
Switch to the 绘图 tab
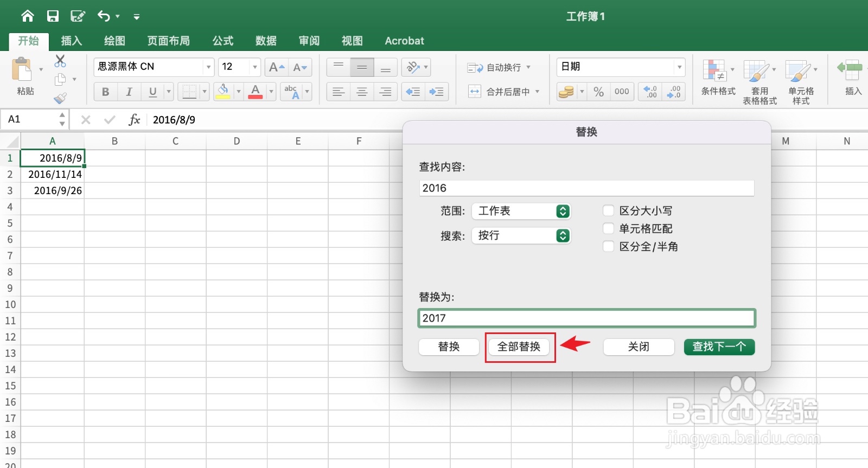(114, 41)
